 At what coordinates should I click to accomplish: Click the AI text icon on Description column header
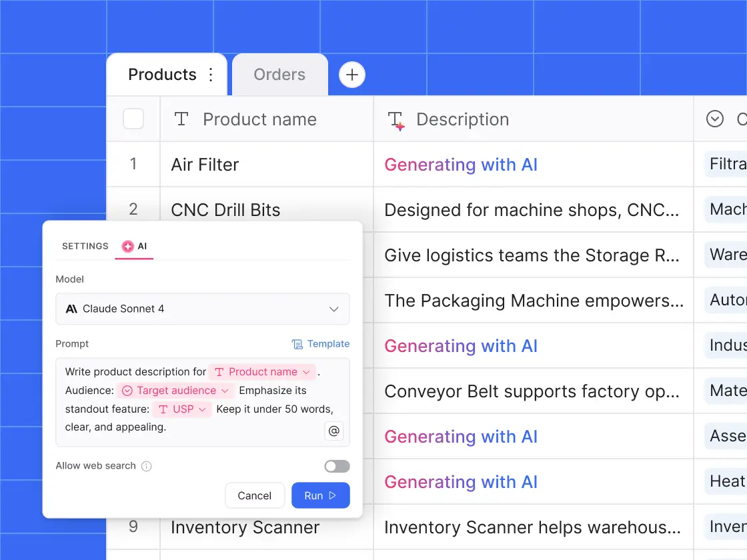pos(396,119)
